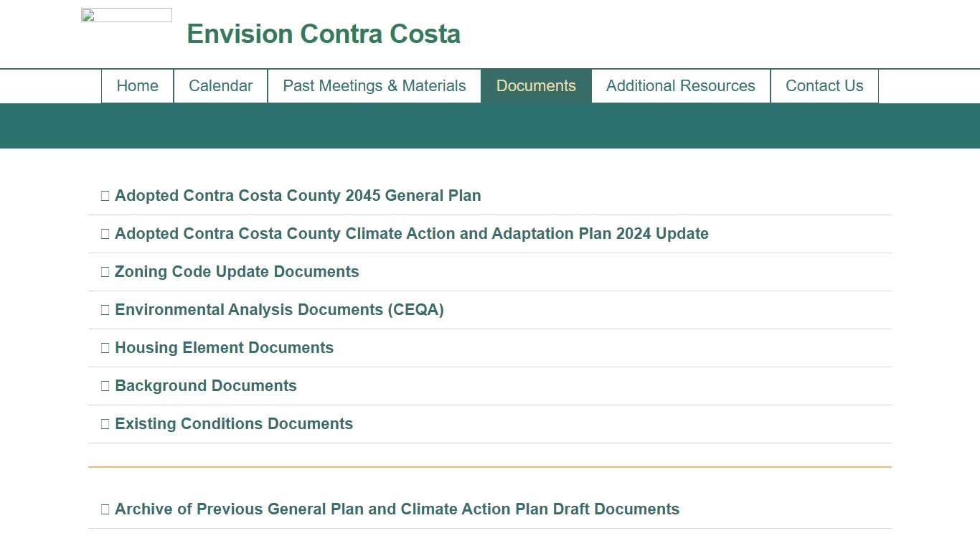
Task: Click the icon next to Existing Conditions Documents
Action: [105, 423]
